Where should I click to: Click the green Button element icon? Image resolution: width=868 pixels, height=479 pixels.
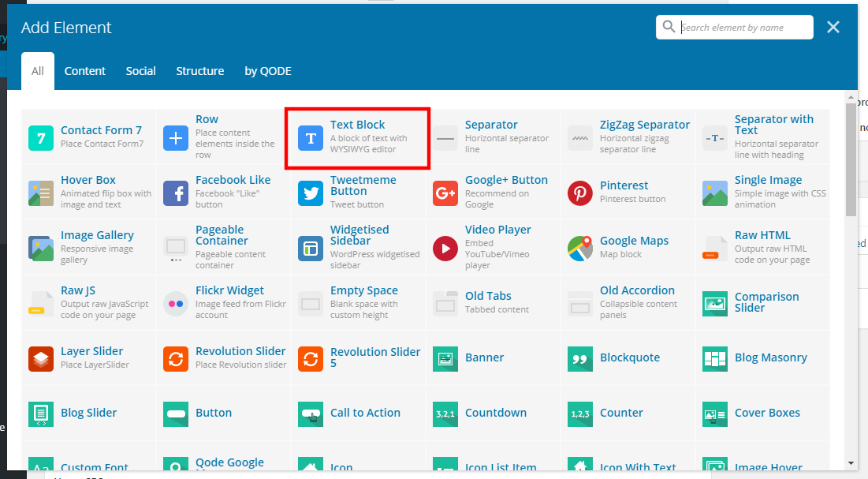click(176, 414)
